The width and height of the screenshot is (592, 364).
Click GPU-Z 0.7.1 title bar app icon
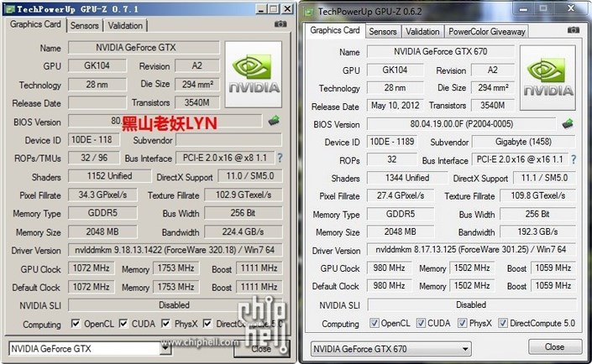(x=10, y=8)
